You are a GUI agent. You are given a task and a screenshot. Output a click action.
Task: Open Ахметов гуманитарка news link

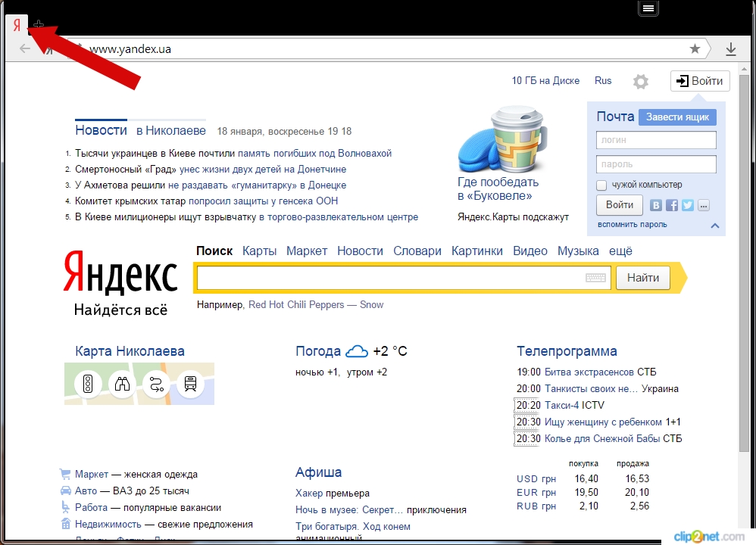coord(257,185)
